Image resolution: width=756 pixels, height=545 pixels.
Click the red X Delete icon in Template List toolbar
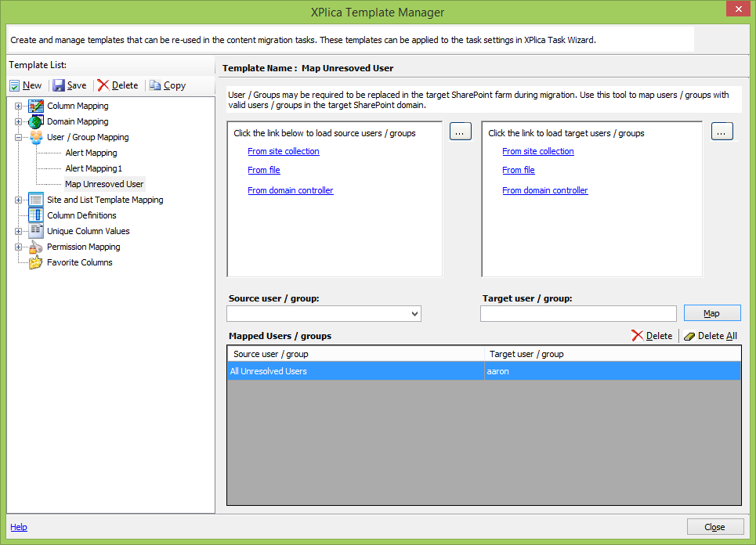pos(103,85)
